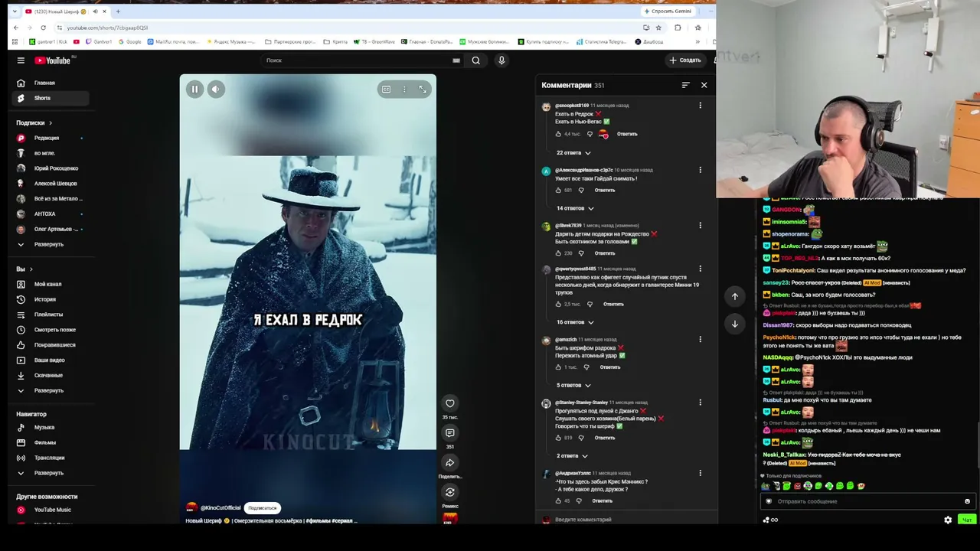Like the 'Умеет все таки Гайдай снимать' comment
The height and width of the screenshot is (551, 980).
(559, 190)
